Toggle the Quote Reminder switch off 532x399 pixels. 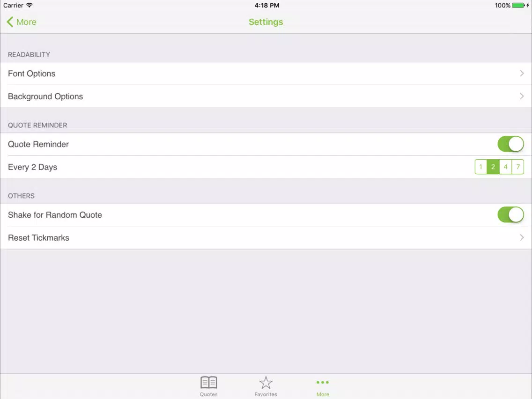(x=510, y=144)
